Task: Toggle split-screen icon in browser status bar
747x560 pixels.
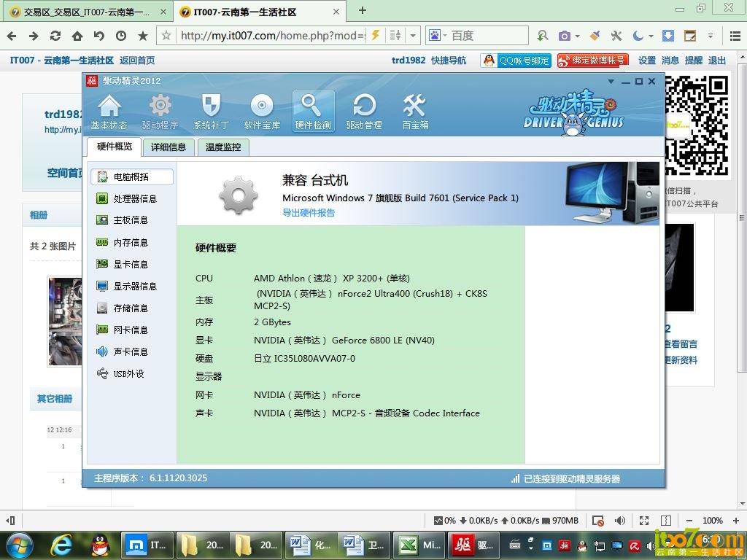Action: (666, 521)
